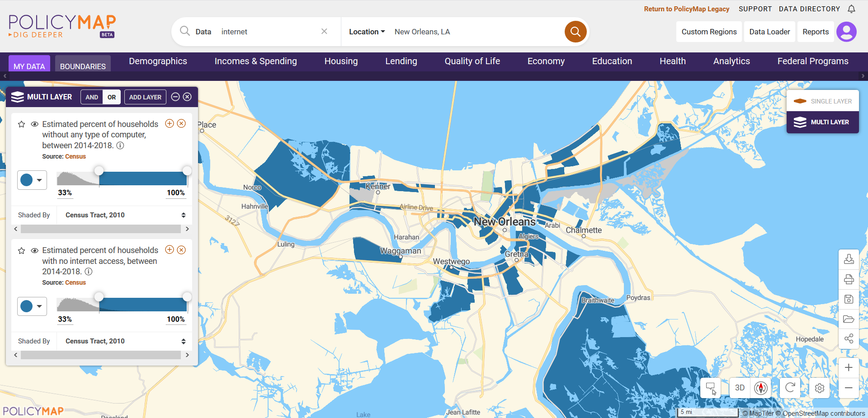Show info for no internet access layer

[89, 272]
